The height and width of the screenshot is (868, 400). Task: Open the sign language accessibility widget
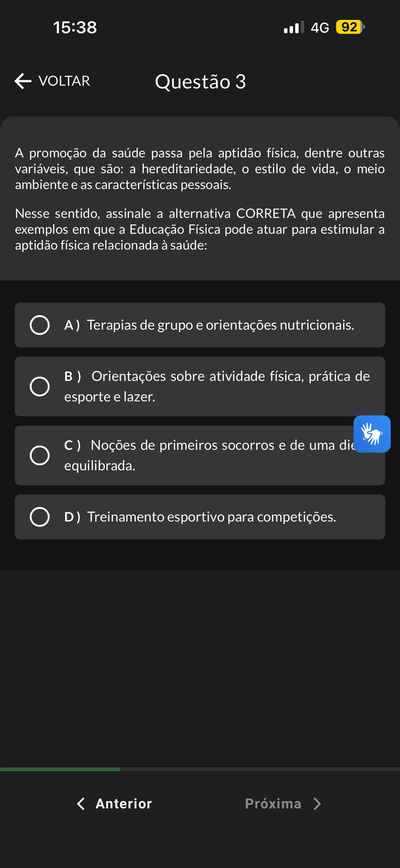(x=372, y=434)
